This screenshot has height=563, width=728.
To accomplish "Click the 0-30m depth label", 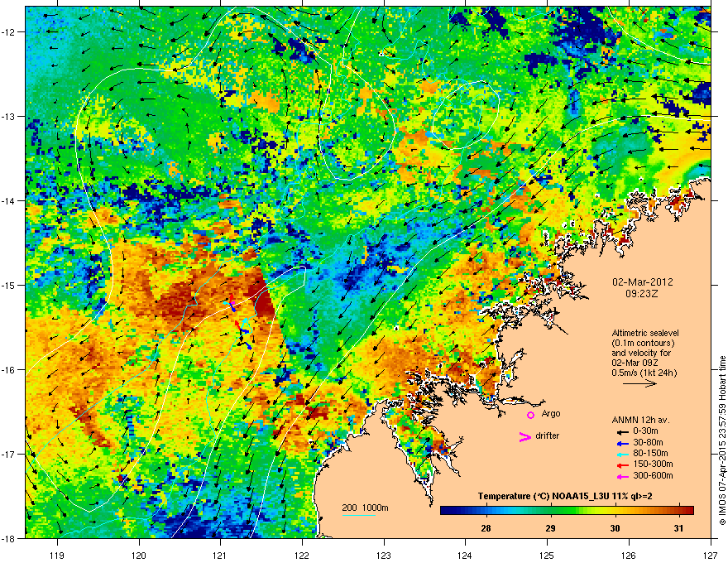I will [646, 431].
